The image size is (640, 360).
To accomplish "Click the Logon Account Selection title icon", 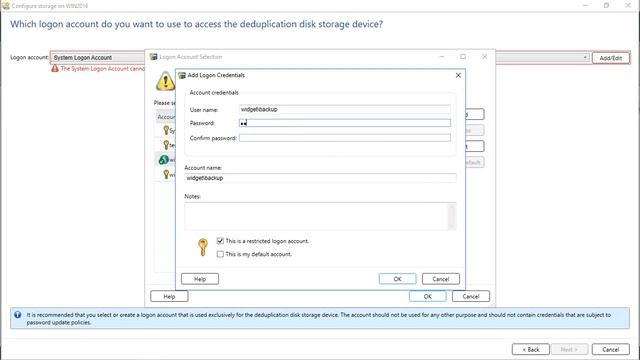I will 153,57.
